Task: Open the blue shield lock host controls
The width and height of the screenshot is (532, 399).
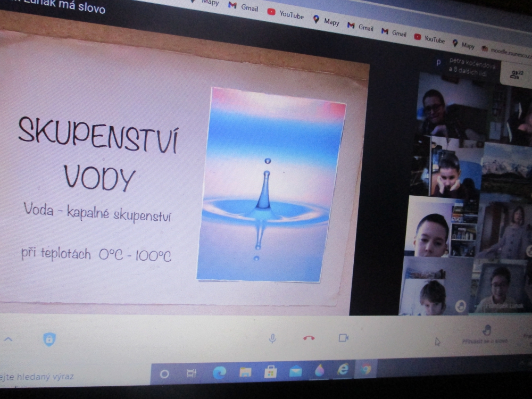Action: 49,339
